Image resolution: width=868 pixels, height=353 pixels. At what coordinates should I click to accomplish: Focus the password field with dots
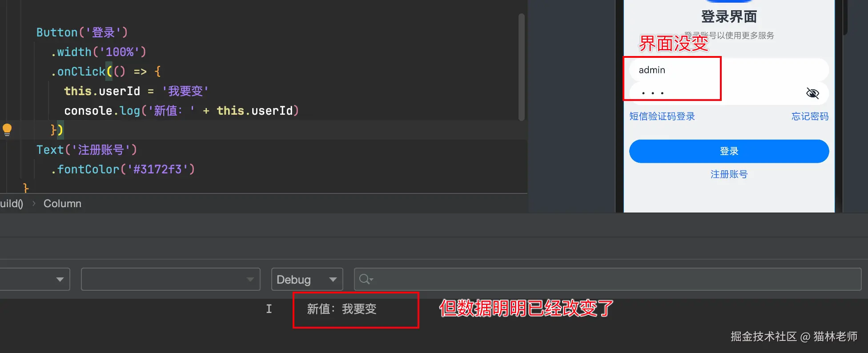pos(729,93)
